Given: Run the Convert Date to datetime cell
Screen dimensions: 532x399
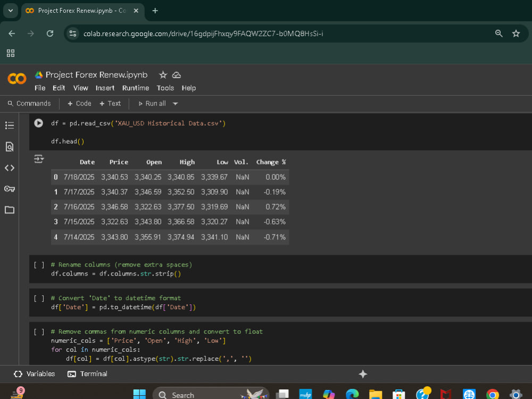Looking at the screenshot, I should (x=39, y=298).
